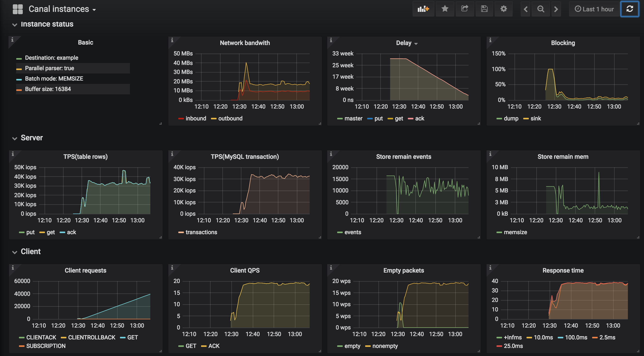
Task: Open the Last 1 hour time picker
Action: [x=594, y=9]
